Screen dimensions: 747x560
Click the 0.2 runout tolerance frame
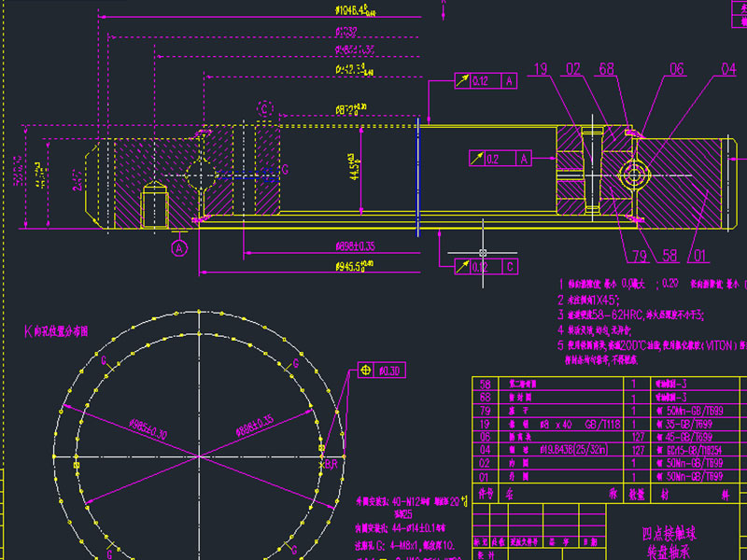[495, 160]
